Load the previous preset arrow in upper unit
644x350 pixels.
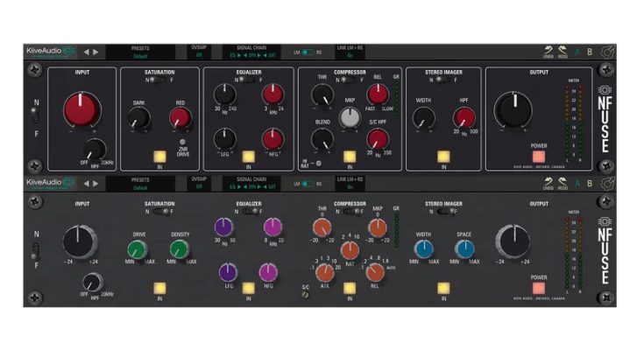tap(86, 52)
